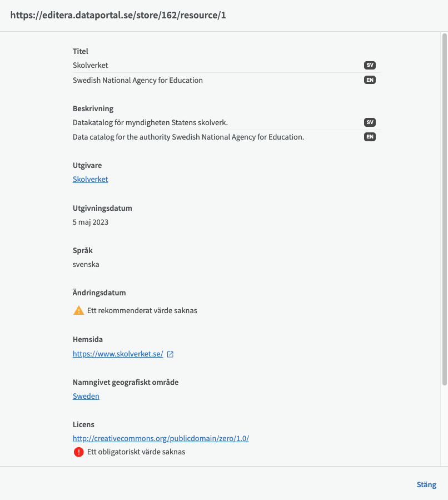
Task: Open the Skolverket publisher link
Action: (x=90, y=179)
